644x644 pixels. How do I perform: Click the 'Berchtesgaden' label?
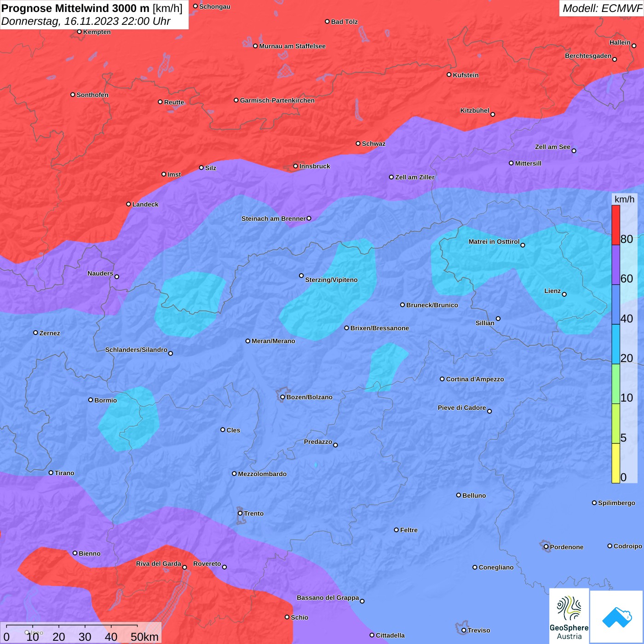588,56
